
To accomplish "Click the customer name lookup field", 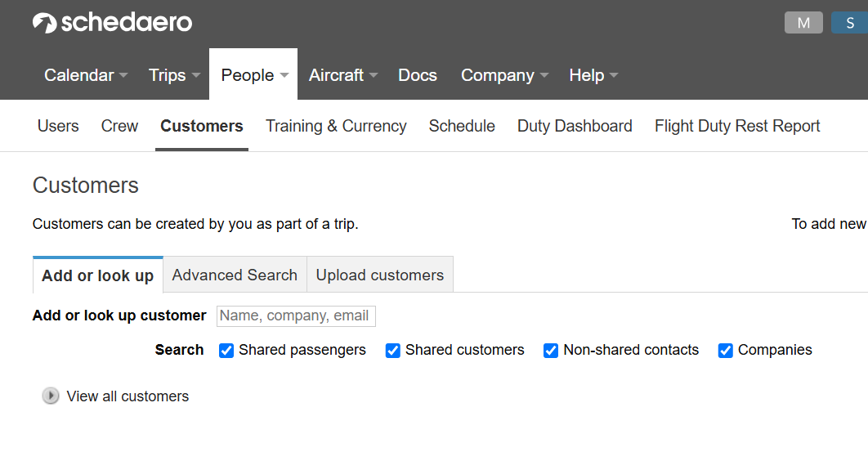I will click(296, 316).
